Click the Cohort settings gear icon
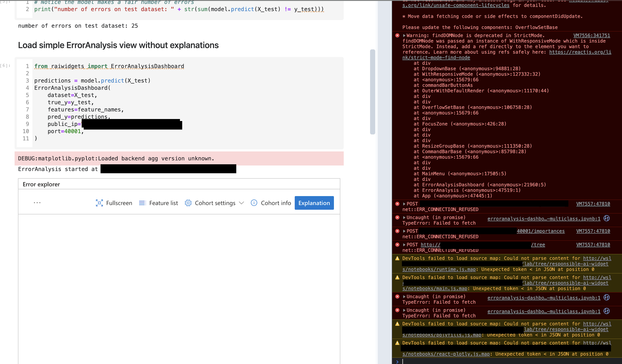Screen dimensions: 622x364 (x=188, y=203)
